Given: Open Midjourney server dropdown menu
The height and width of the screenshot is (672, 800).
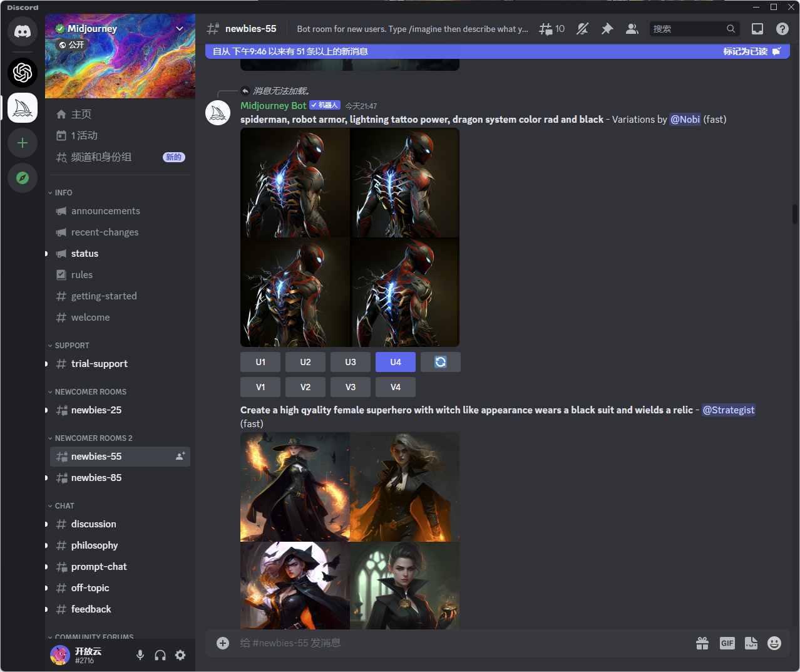Looking at the screenshot, I should [x=180, y=29].
